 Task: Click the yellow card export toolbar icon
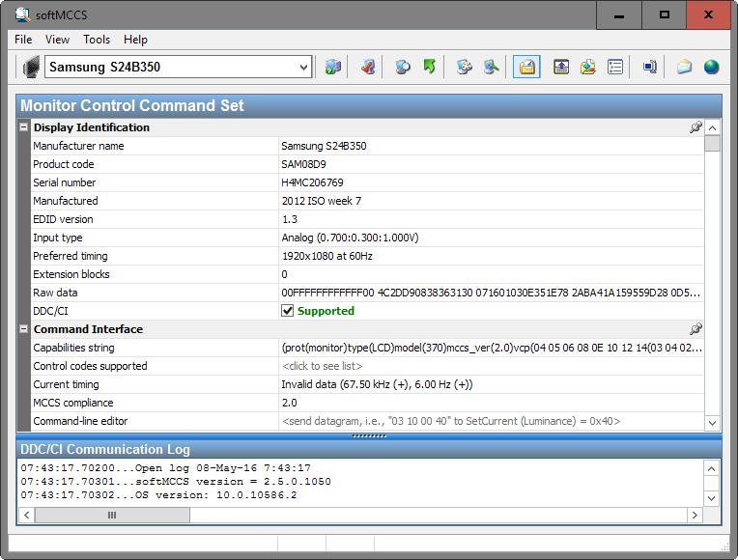pos(588,67)
